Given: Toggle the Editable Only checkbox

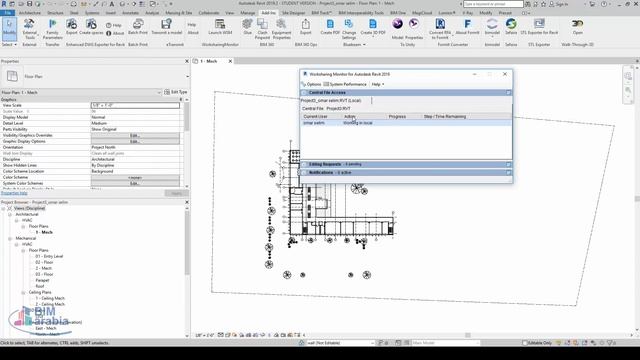Looking at the screenshot, I should 525,343.
